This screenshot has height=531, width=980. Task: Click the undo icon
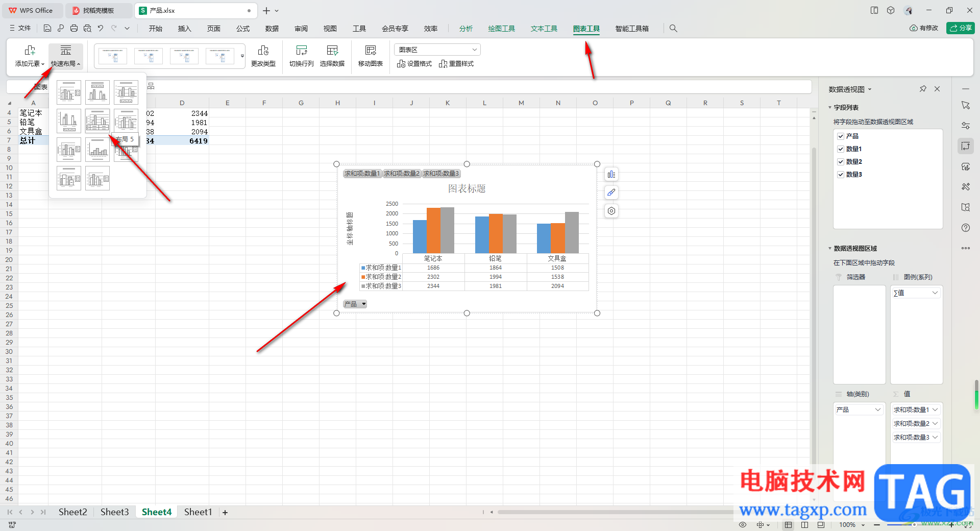(101, 29)
